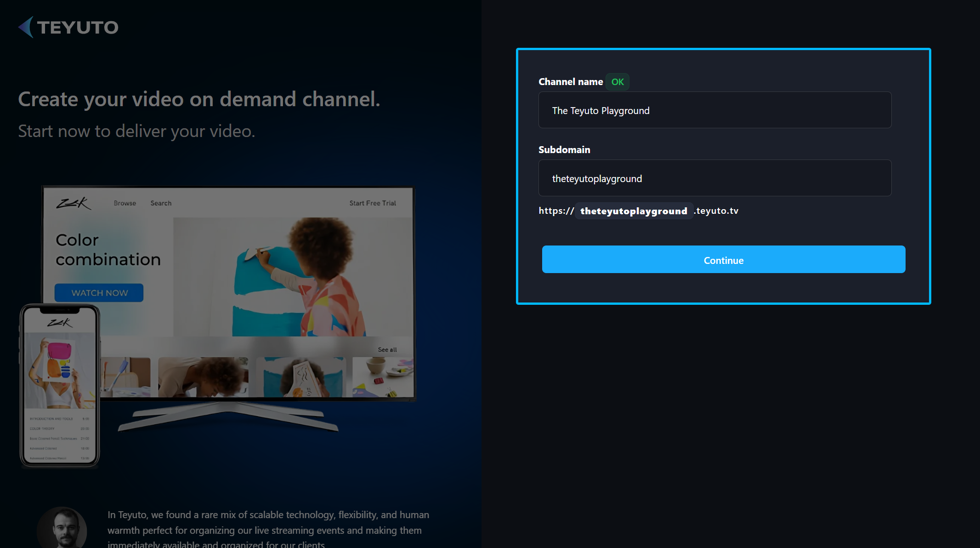Click See all link in preview
980x548 pixels.
387,350
